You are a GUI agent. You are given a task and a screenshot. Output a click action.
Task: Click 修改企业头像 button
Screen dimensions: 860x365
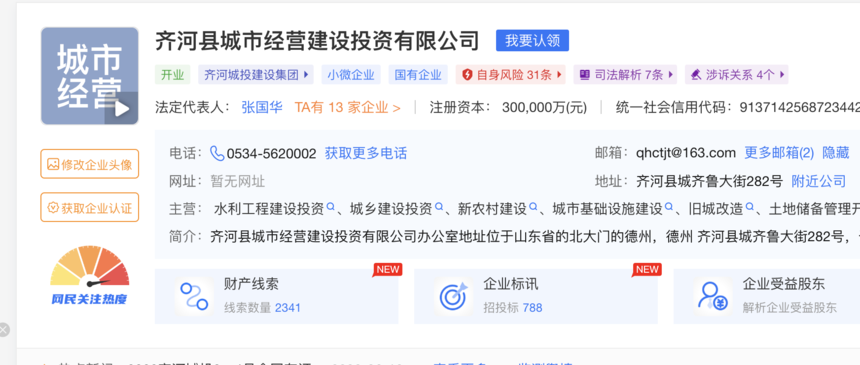tap(89, 164)
